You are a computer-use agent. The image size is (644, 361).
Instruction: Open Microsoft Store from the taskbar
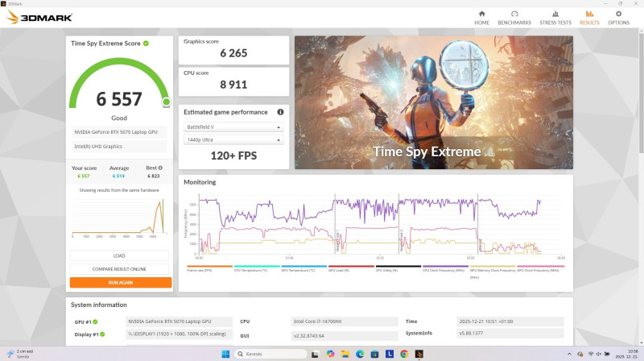click(374, 354)
